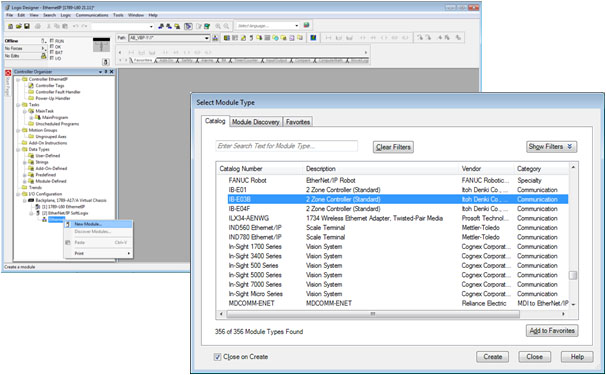Click the Ethernet network icon in tree
606x375 pixels.
click(44, 220)
